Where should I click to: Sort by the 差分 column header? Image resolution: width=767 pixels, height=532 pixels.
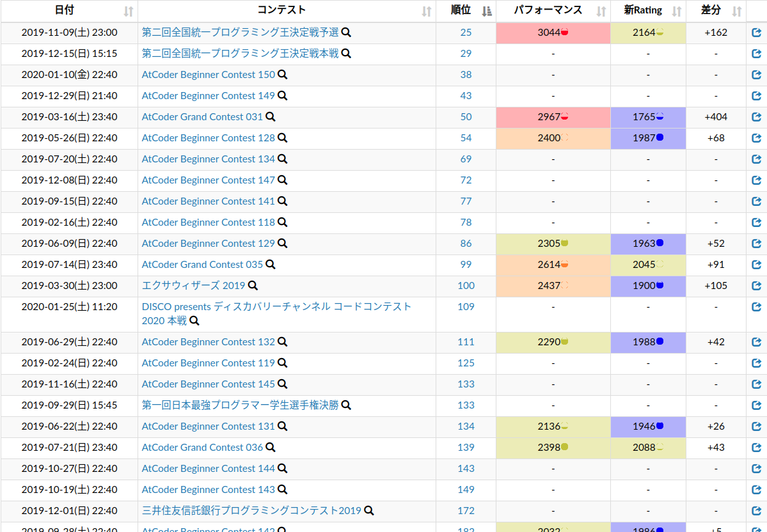click(716, 11)
